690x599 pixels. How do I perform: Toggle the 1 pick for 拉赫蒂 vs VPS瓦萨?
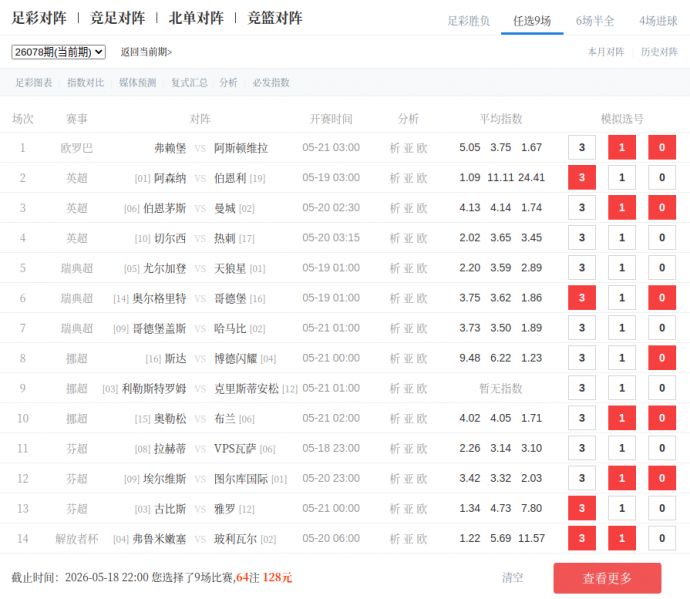(622, 448)
